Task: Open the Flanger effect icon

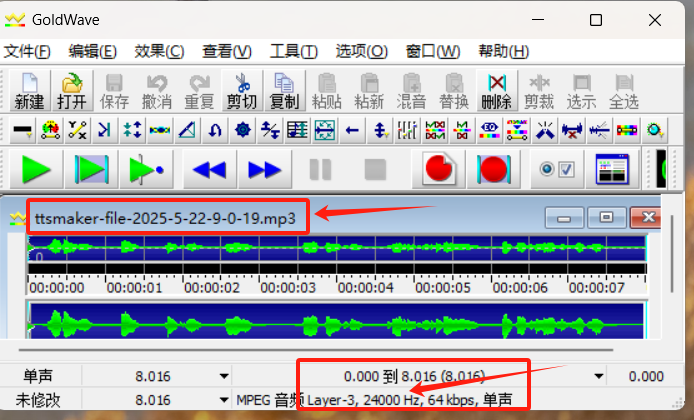Action: (x=160, y=131)
